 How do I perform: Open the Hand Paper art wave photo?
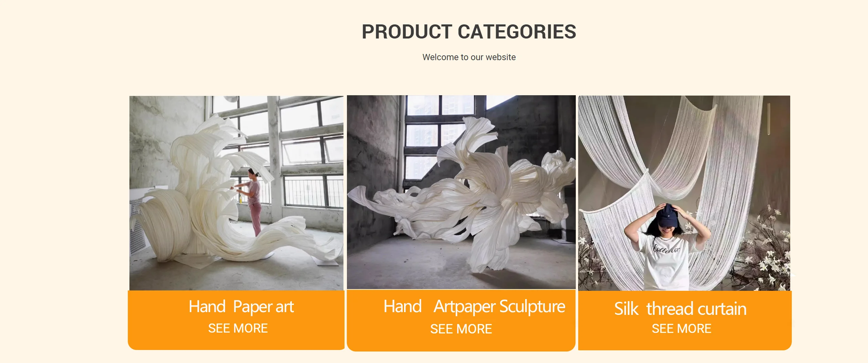(236, 193)
